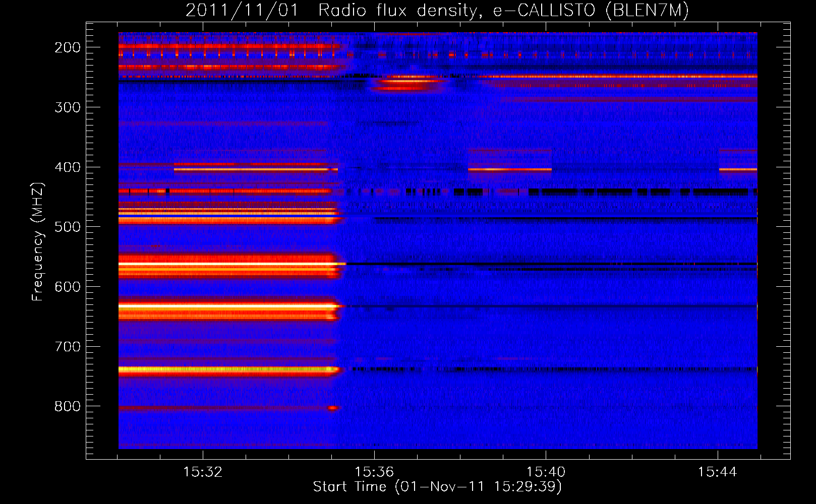The width and height of the screenshot is (816, 504).
Task: Click the 15:40 time tick label
Action: [546, 472]
